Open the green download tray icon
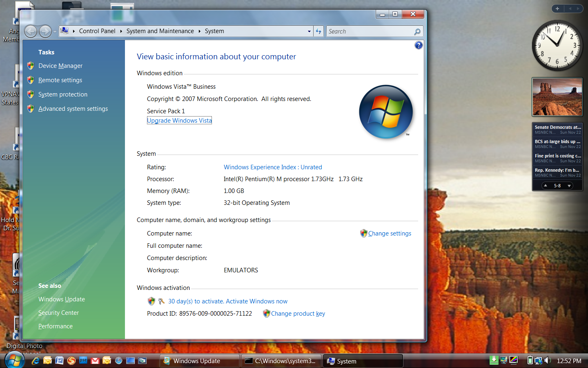588x368 pixels. pyautogui.click(x=494, y=360)
